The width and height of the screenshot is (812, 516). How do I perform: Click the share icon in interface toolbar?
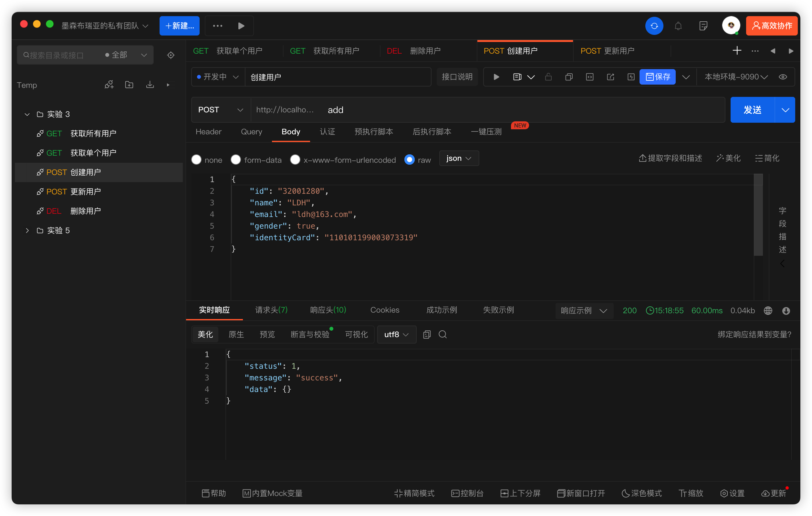[610, 77]
